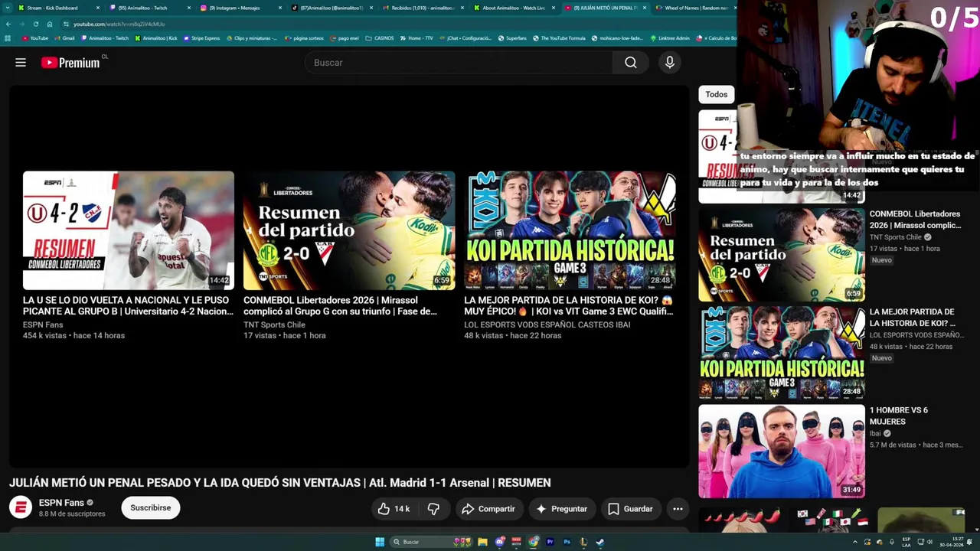Open Linktree Admin bookmark
Image resolution: width=980 pixels, height=551 pixels.
click(670, 37)
